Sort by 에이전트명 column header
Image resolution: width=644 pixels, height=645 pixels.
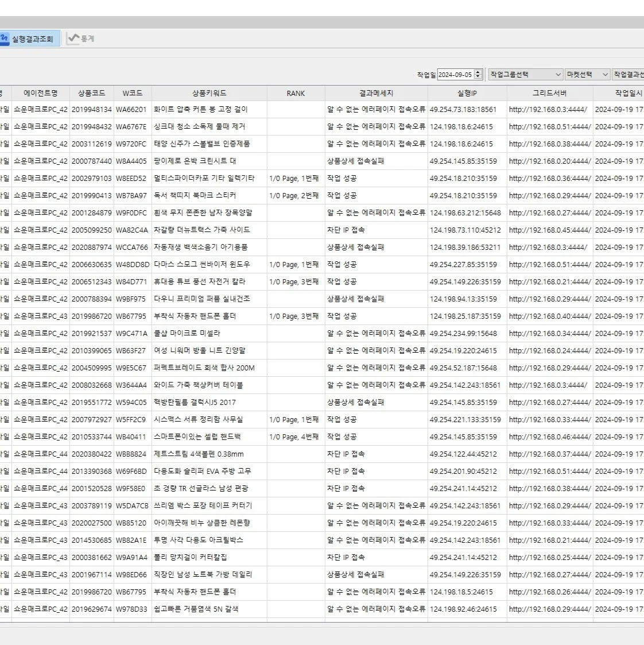41,93
